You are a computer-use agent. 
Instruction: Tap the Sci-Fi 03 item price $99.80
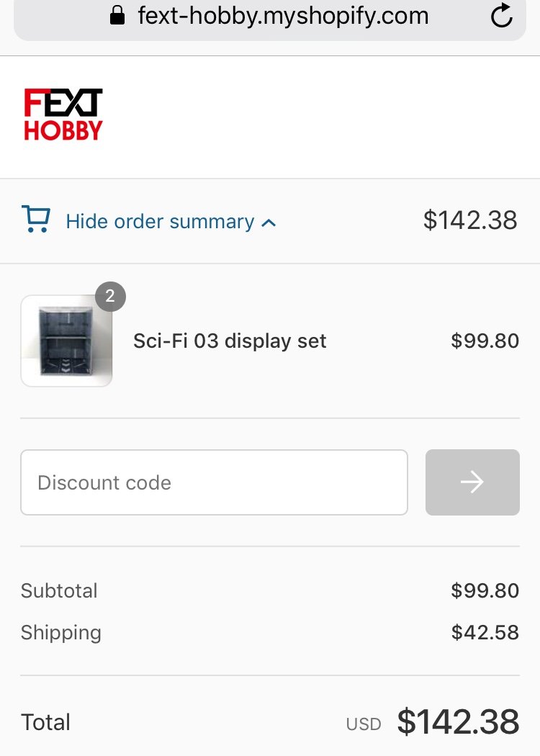click(485, 341)
